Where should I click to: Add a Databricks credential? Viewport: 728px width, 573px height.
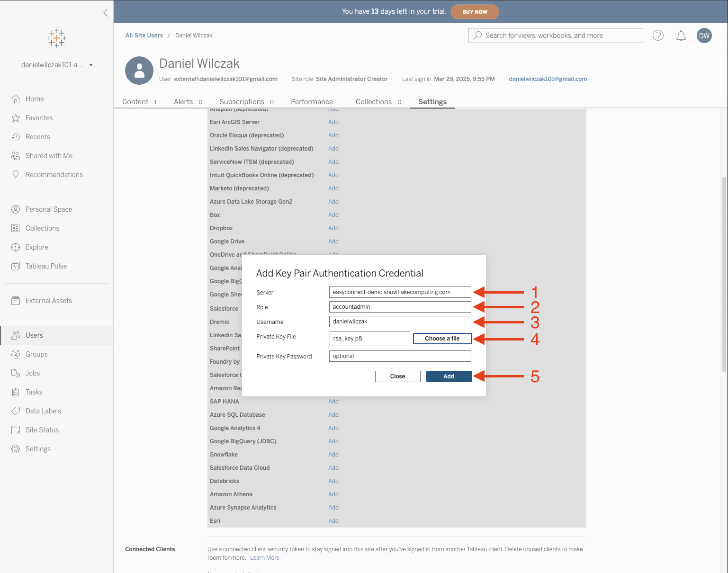tap(333, 481)
